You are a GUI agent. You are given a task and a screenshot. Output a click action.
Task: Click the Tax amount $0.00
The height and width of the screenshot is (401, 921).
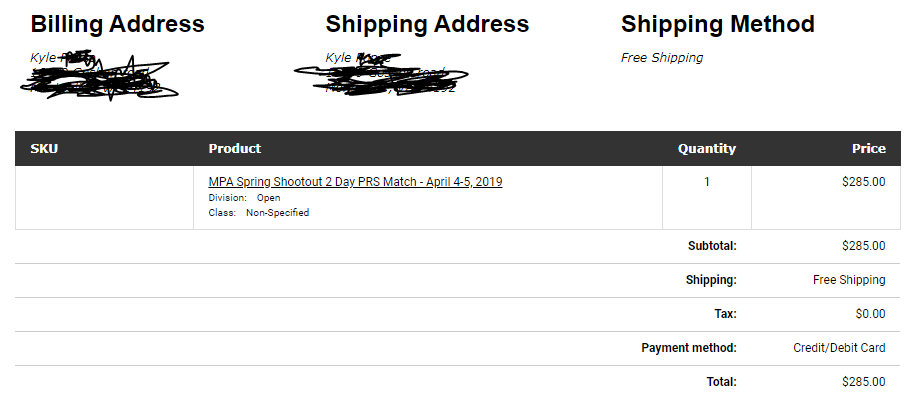pos(870,314)
